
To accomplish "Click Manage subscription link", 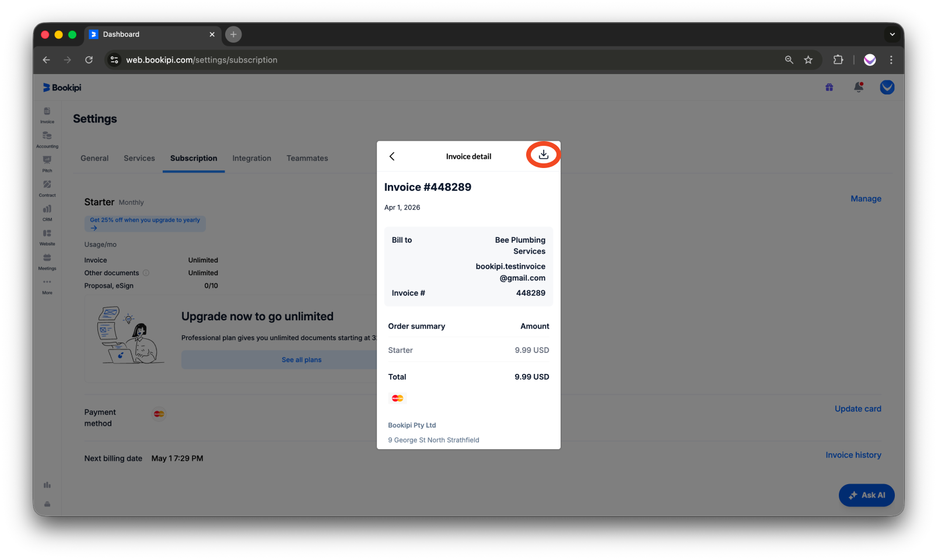I will pyautogui.click(x=866, y=199).
